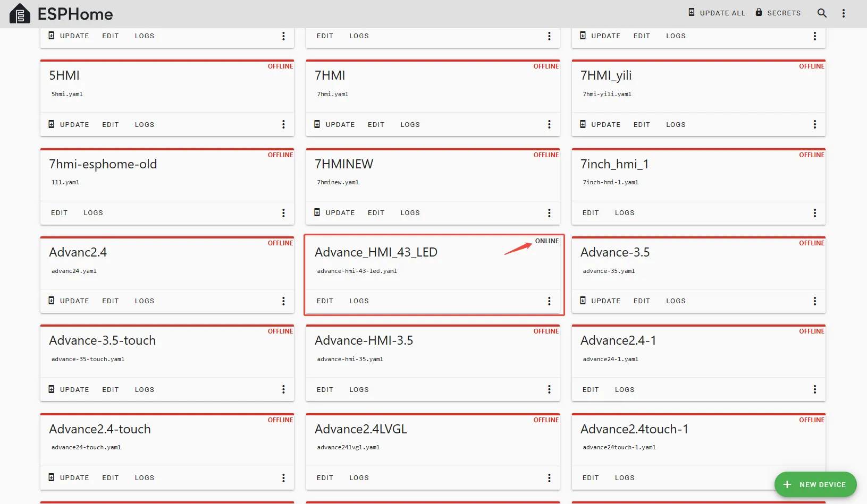This screenshot has height=504, width=867.
Task: View LOGS for Advance-3.5-touch
Action: (144, 389)
